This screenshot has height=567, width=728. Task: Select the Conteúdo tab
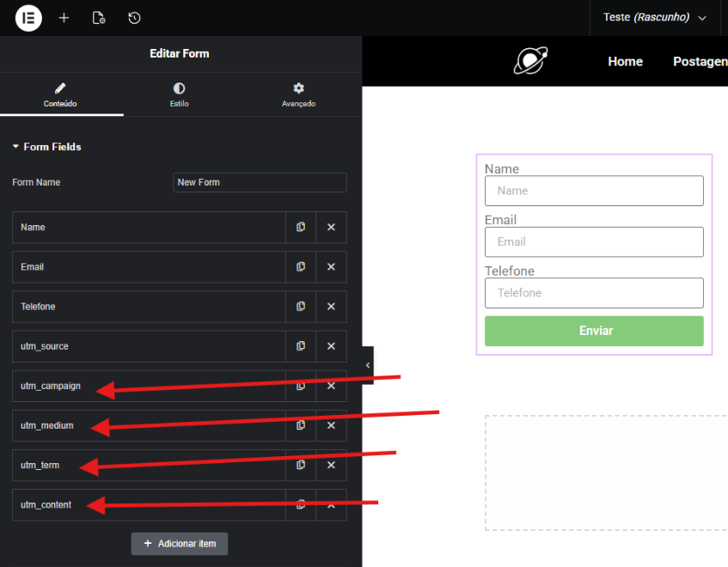60,94
